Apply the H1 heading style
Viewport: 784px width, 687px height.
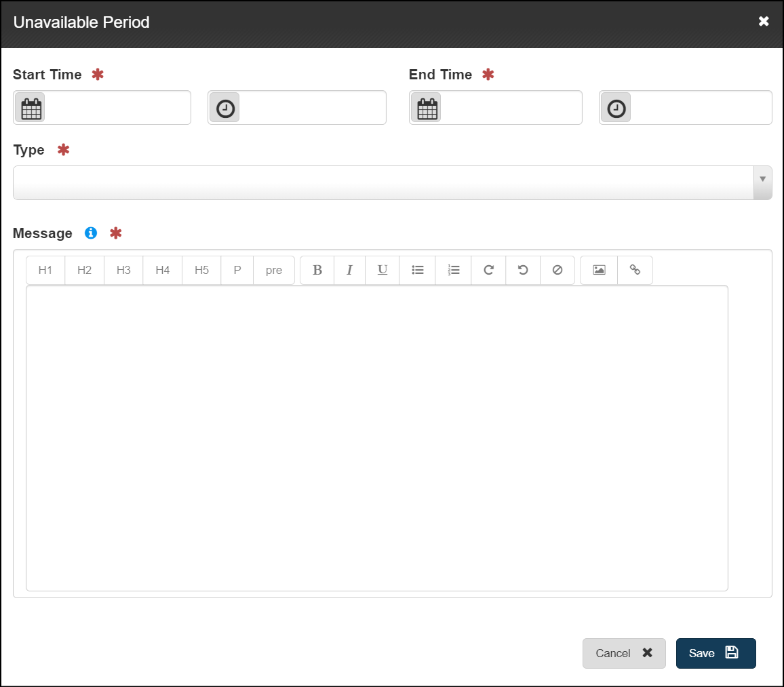point(45,270)
